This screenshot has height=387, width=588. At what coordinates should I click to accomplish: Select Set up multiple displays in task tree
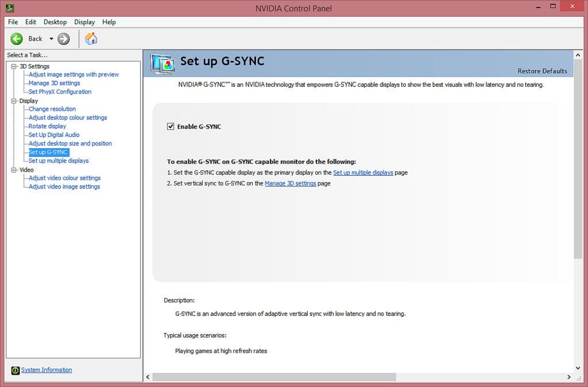click(59, 161)
